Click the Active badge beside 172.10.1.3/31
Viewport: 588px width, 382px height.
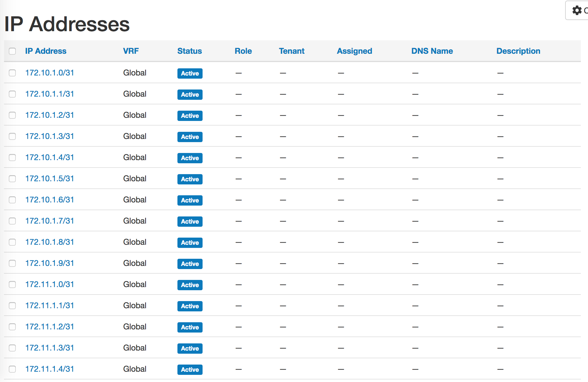(x=190, y=137)
